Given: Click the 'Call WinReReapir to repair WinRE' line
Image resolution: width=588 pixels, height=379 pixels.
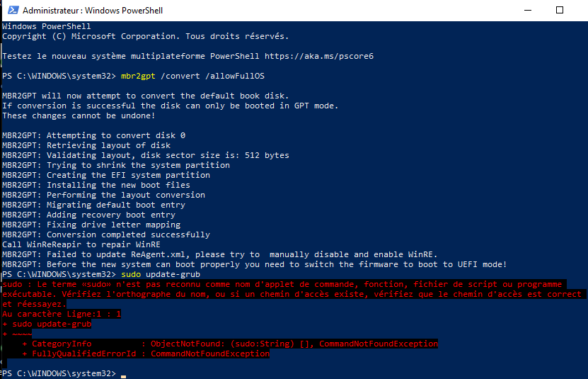Looking at the screenshot, I should (83, 244).
